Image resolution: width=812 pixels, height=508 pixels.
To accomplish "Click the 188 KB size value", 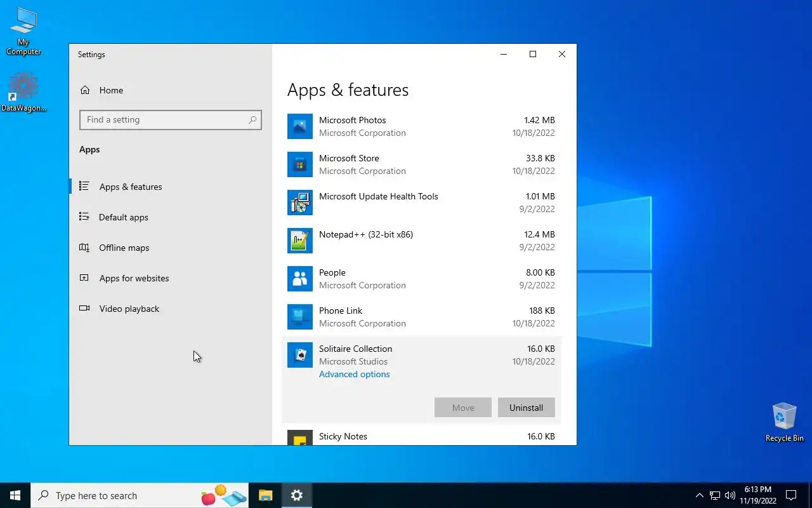I will (x=542, y=311).
